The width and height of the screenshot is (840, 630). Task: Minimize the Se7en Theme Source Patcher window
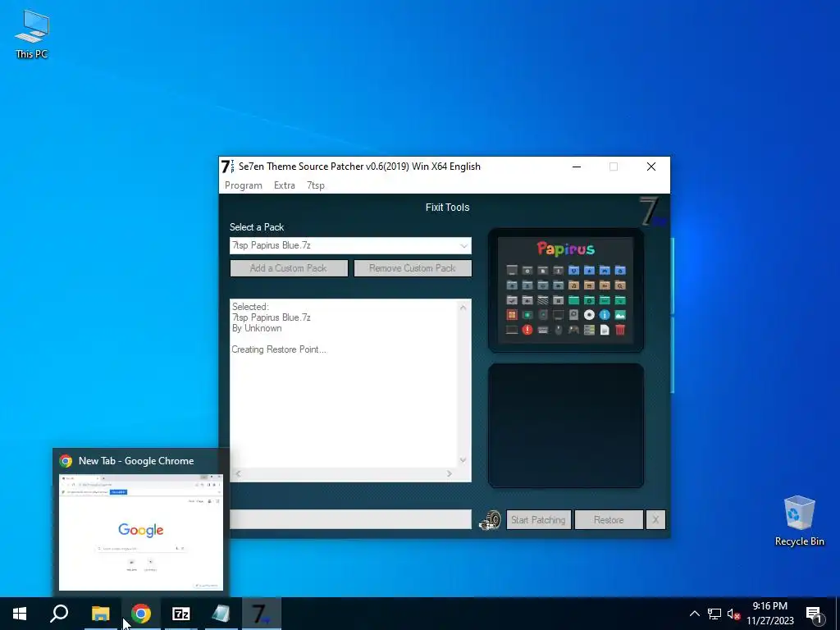coord(577,167)
